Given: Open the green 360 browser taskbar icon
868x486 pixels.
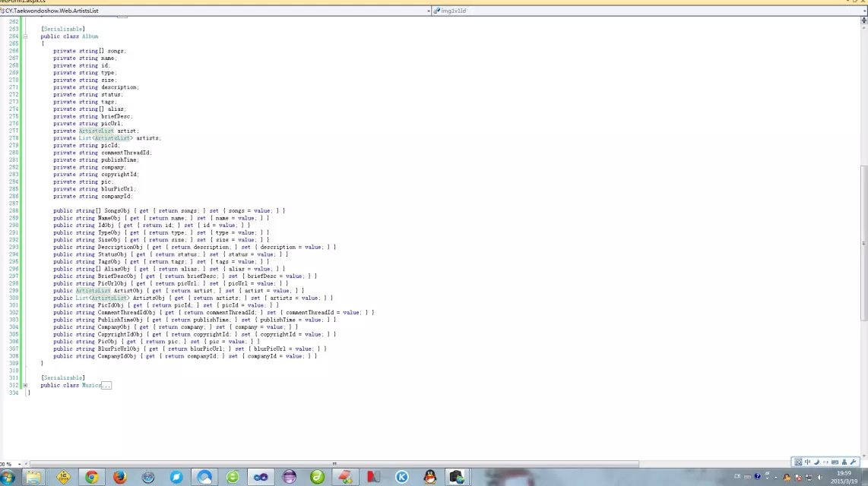Looking at the screenshot, I should [x=233, y=477].
